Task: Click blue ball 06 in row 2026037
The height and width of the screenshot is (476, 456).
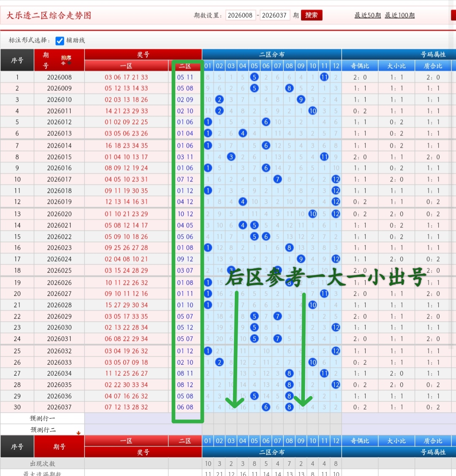Action: 266,407
